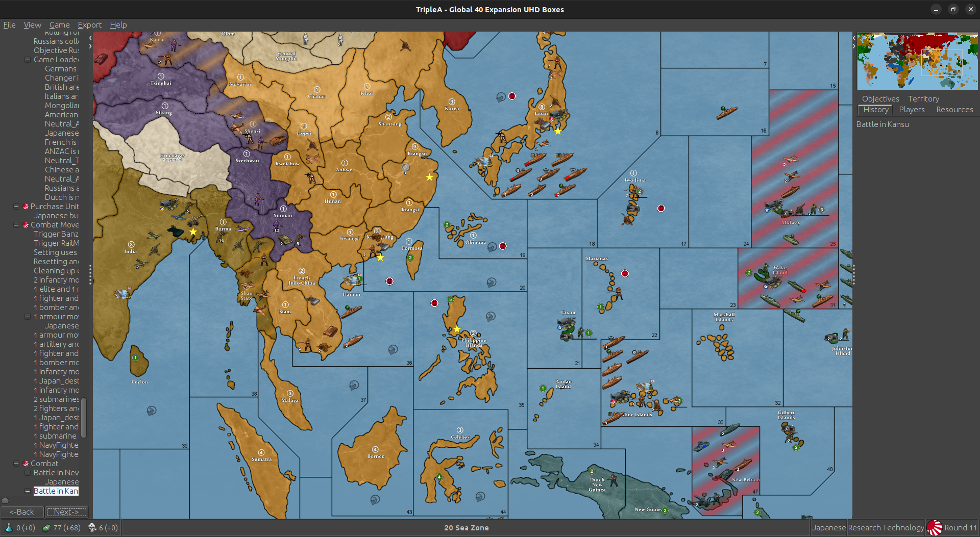The image size is (980, 537).
Task: Open the Export menu
Action: [x=89, y=25]
